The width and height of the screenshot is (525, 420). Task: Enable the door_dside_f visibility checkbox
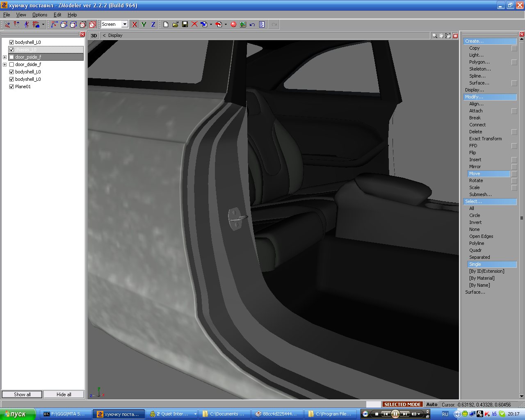[11, 64]
